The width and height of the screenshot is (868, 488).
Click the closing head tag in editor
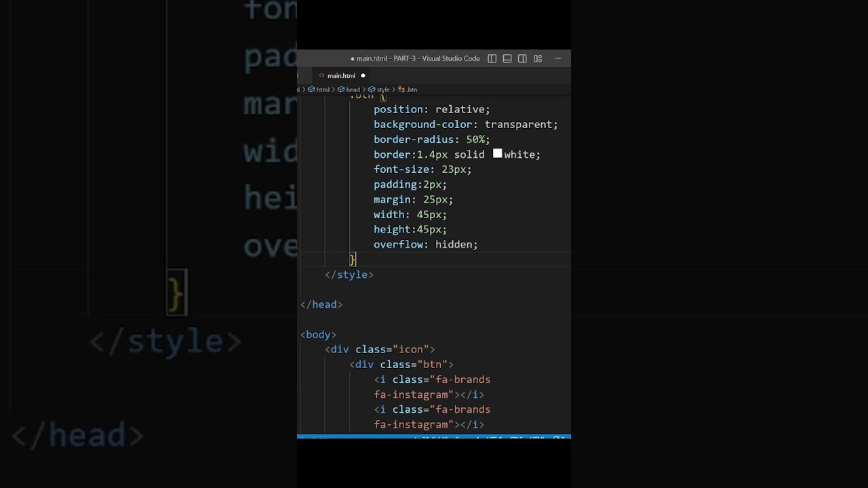pos(321,304)
